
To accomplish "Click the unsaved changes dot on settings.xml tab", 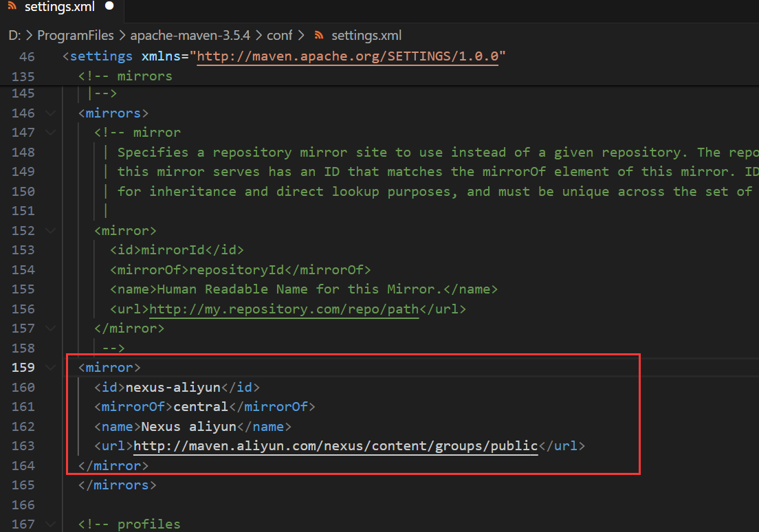I will point(109,5).
